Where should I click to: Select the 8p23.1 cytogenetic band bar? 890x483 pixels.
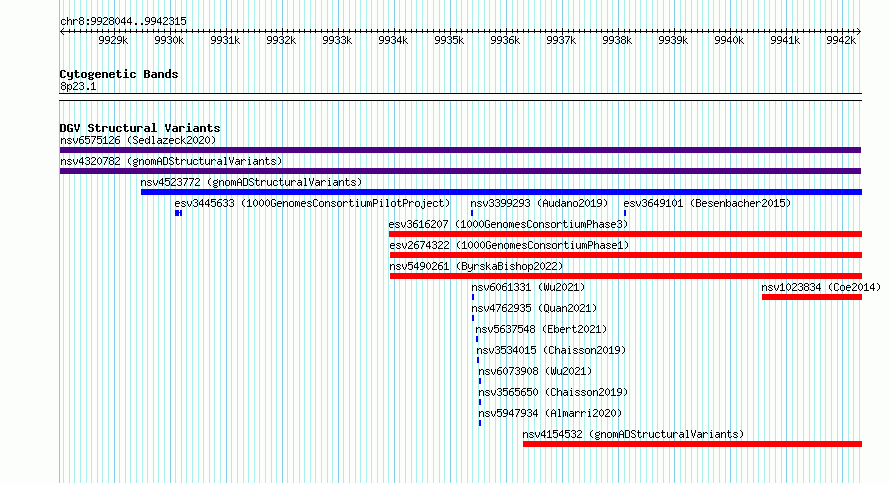[x=460, y=97]
